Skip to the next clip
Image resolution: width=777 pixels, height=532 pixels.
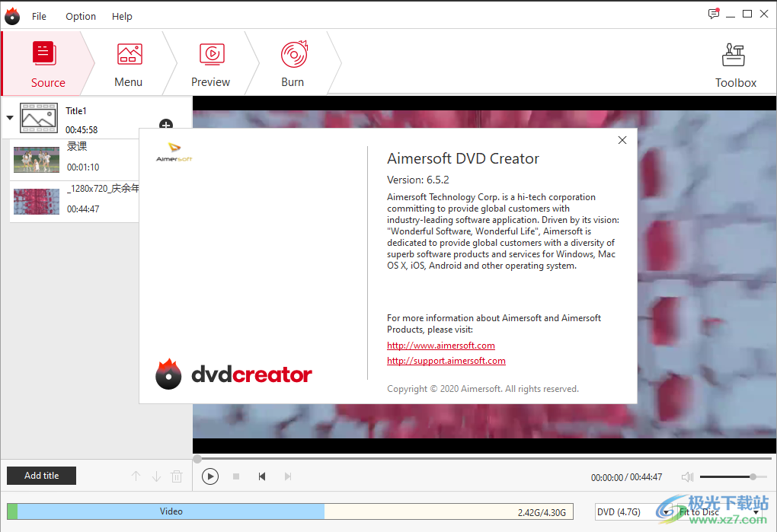[x=288, y=476]
